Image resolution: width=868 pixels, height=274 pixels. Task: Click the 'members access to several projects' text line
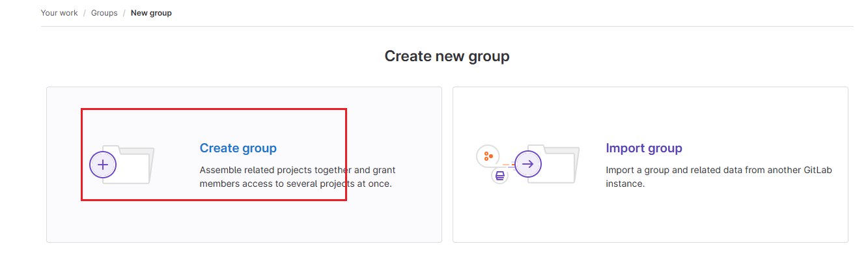point(296,184)
